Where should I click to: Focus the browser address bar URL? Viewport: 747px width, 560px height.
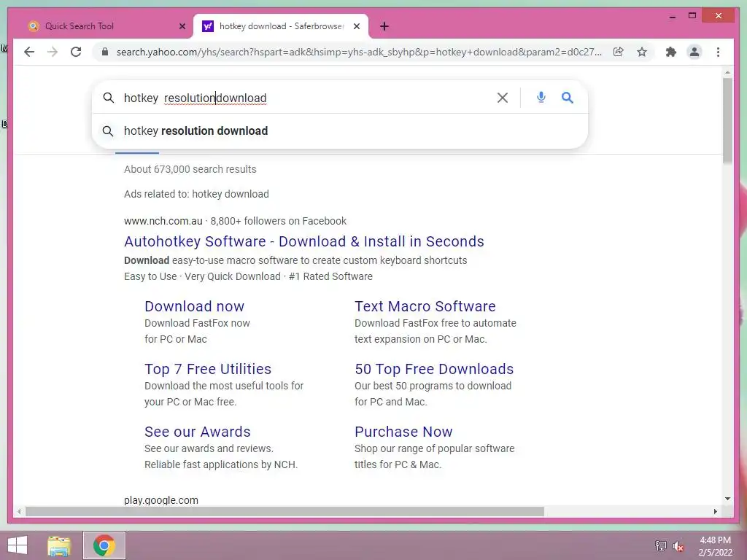(x=359, y=52)
